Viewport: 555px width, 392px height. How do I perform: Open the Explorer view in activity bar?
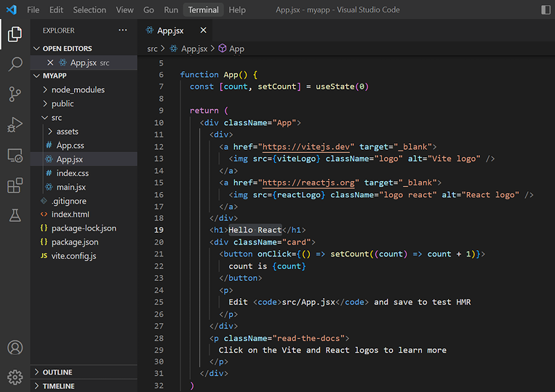[x=15, y=34]
